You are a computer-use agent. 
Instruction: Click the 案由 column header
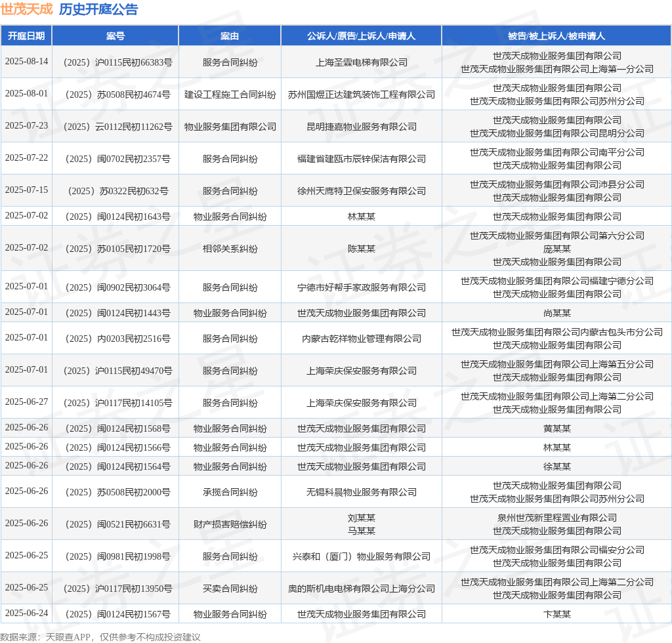[230, 36]
